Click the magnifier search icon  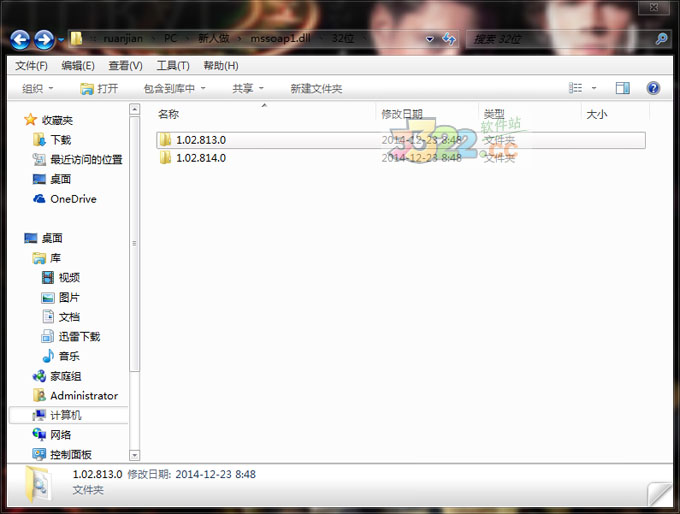(661, 39)
